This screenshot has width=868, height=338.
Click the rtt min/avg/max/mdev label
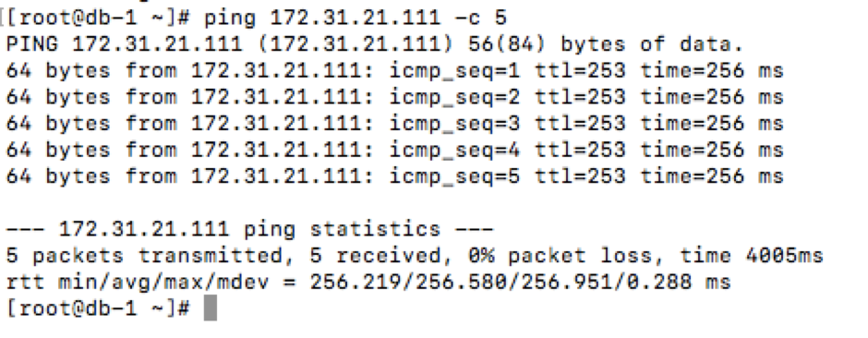[138, 283]
